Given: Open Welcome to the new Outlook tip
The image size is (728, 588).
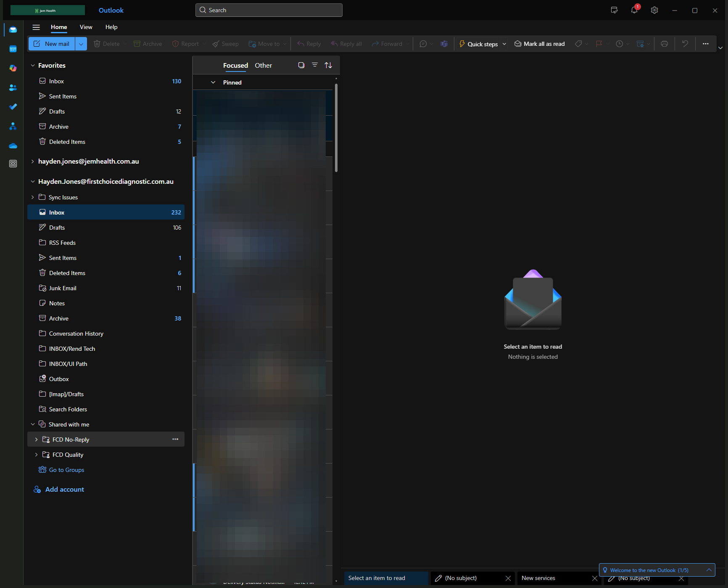Looking at the screenshot, I should pos(657,570).
